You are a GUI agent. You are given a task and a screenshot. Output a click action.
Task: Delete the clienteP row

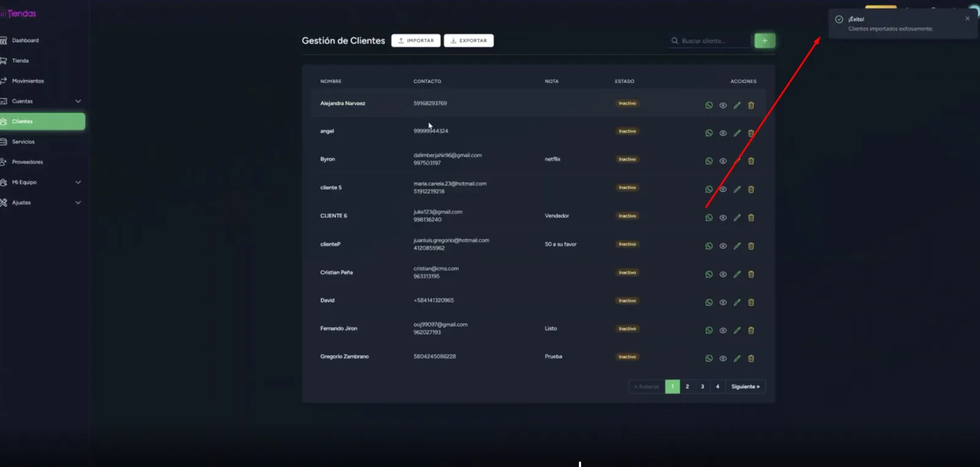tap(751, 246)
